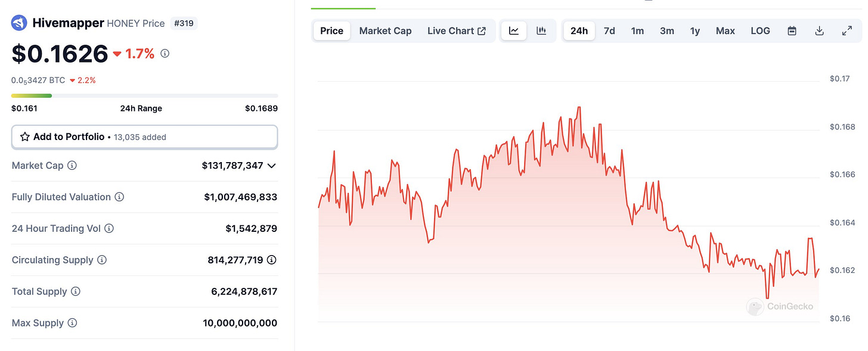Viewport: 868px width, 351px height.
Task: Click the Max Supply info icon
Action: tap(72, 323)
